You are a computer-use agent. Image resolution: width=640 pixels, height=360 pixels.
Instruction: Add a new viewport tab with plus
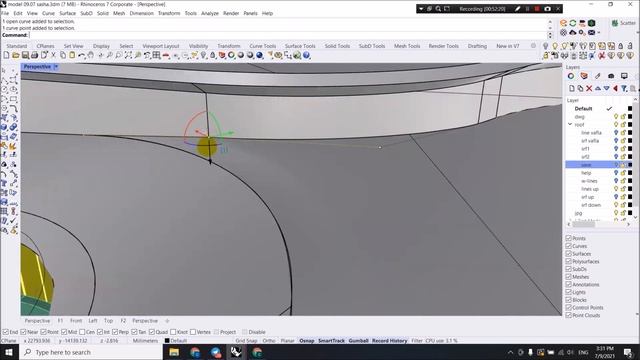tap(167, 321)
